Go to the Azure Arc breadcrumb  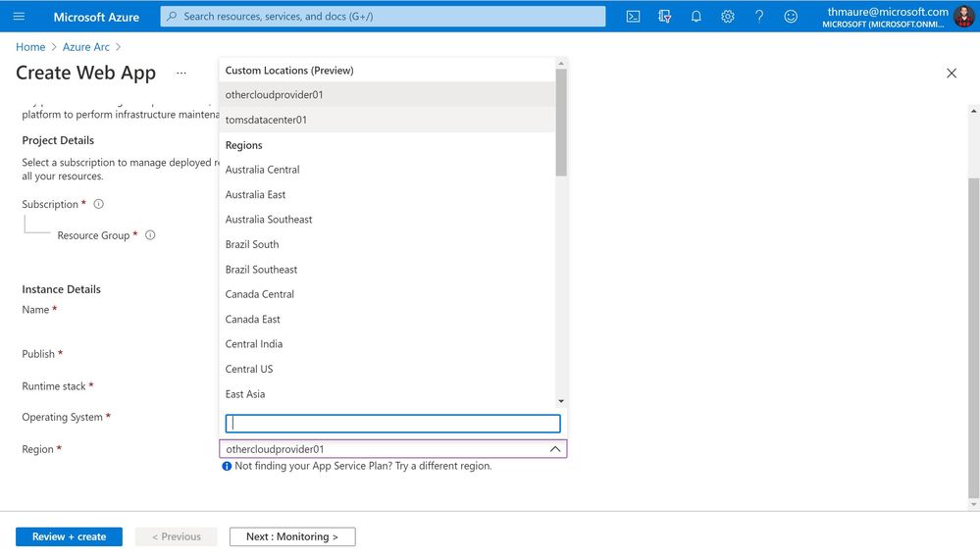85,47
